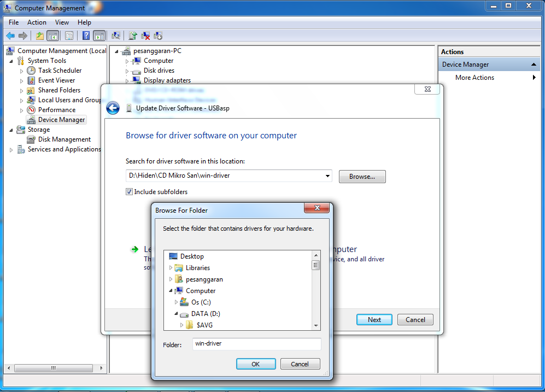Collapse the Device Manager pane in Actions
Screen dimensions: 545x392
(534, 64)
